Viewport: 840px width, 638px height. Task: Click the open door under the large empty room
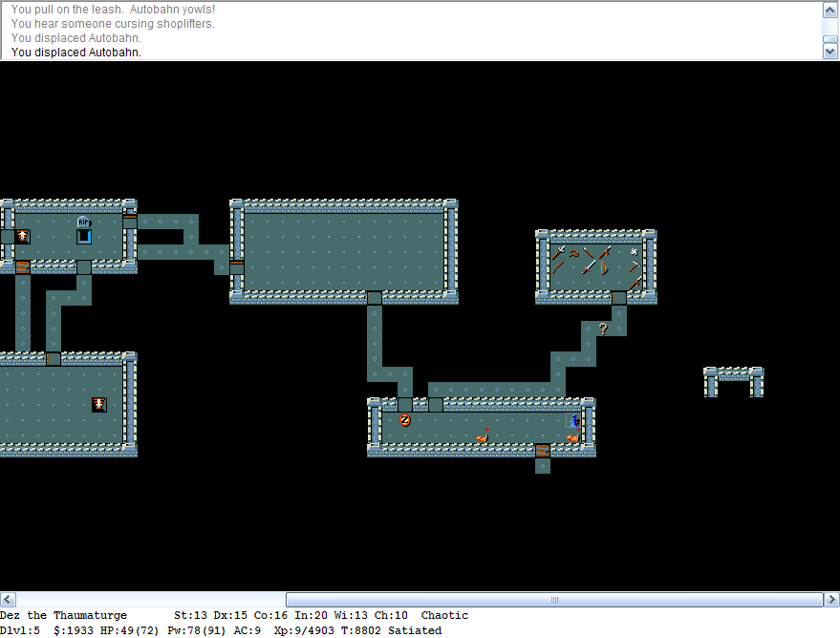point(375,298)
